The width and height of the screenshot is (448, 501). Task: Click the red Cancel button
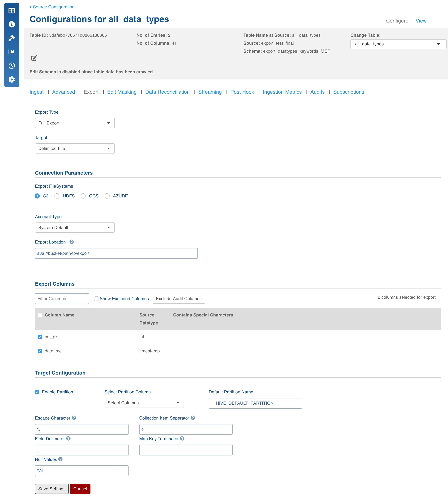[80, 489]
